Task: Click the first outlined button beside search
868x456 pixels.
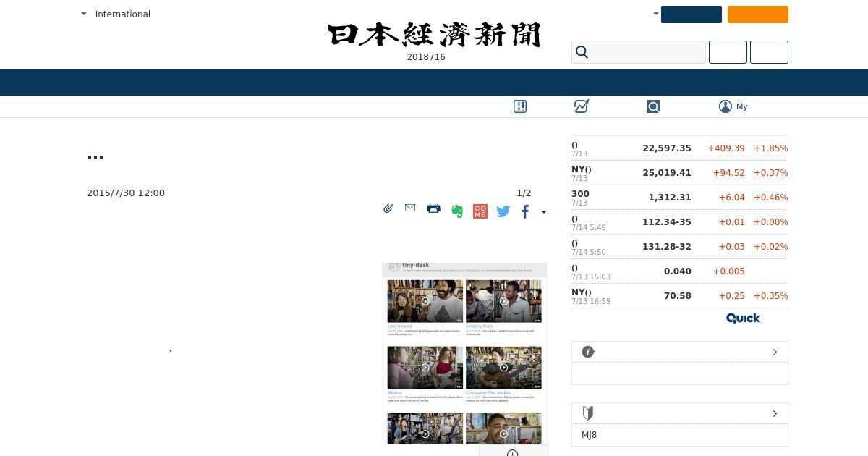Action: (x=728, y=52)
